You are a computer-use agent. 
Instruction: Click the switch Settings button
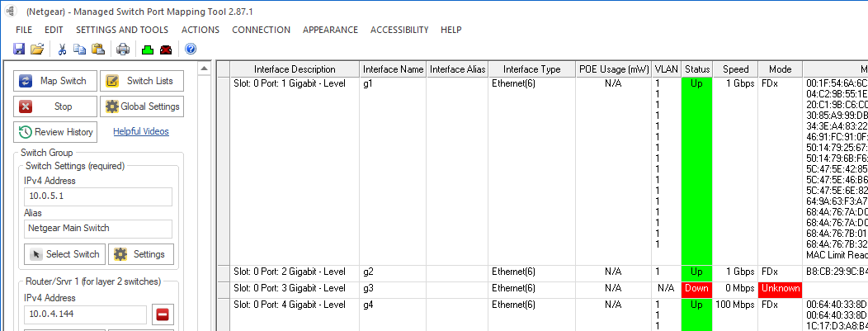[140, 254]
